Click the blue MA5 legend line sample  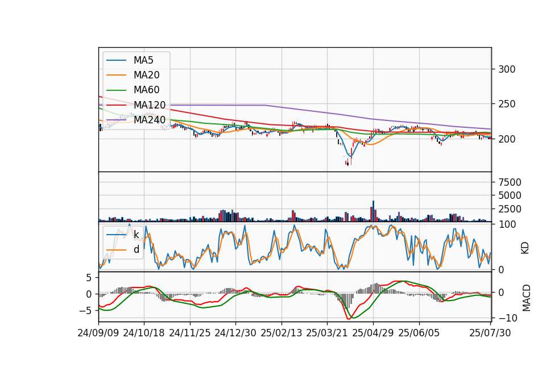click(116, 60)
